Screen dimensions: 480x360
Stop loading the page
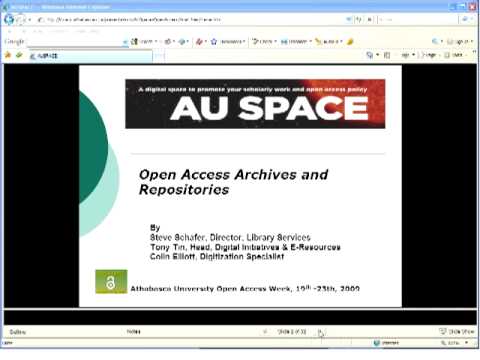pos(370,20)
